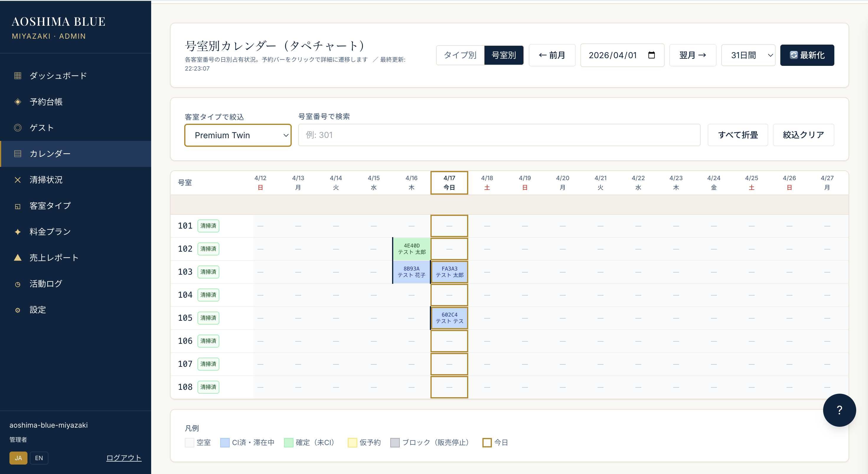868x474 pixels.
Task: Click the 清掃済 badge for room 104
Action: pyautogui.click(x=208, y=295)
